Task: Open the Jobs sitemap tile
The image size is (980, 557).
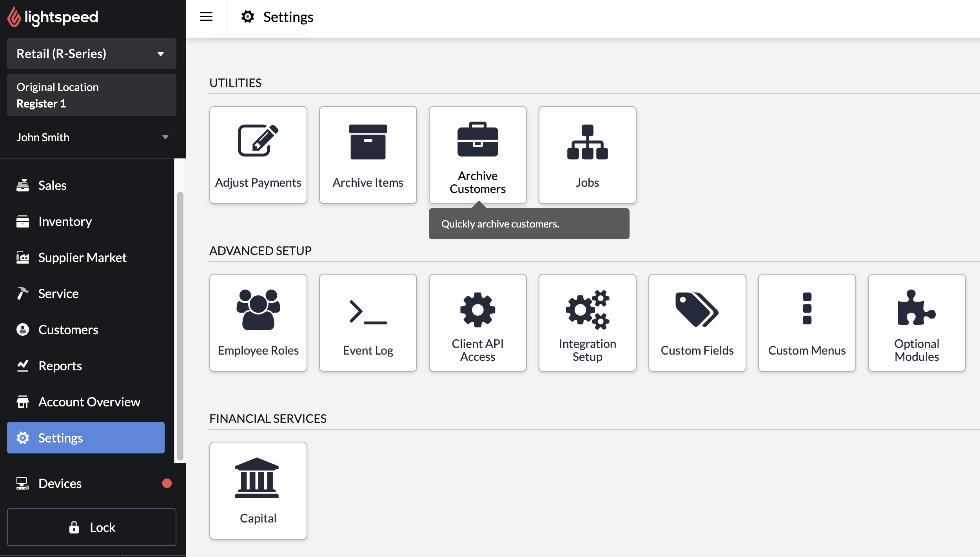Action: (x=587, y=155)
